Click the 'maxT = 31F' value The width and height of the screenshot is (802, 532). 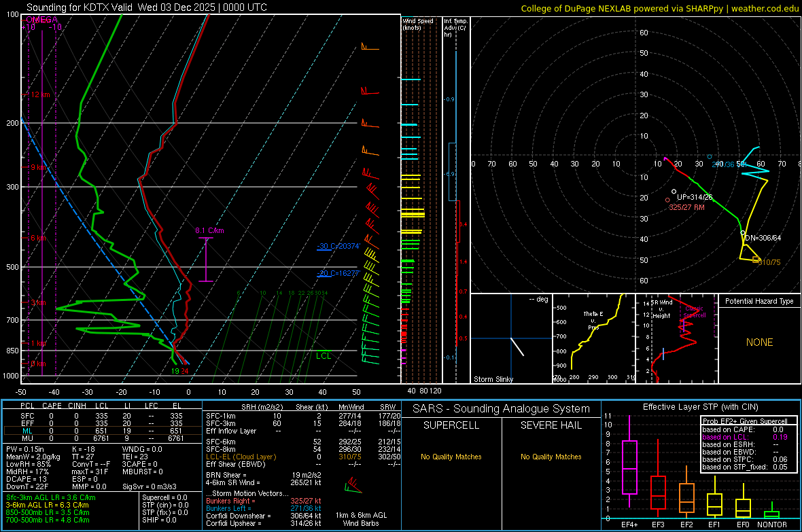pos(90,472)
